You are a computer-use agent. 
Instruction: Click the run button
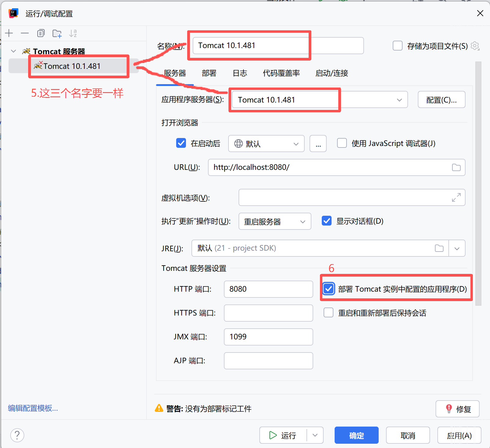pos(283,435)
